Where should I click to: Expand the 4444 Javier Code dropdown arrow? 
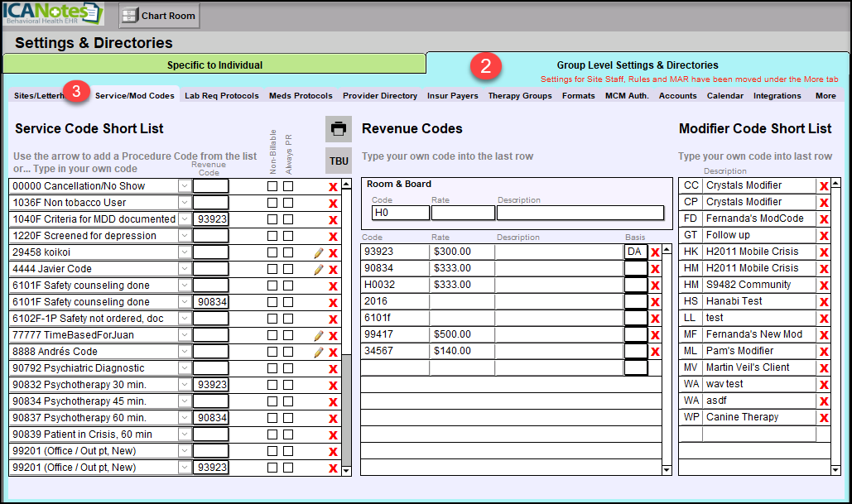coord(184,269)
